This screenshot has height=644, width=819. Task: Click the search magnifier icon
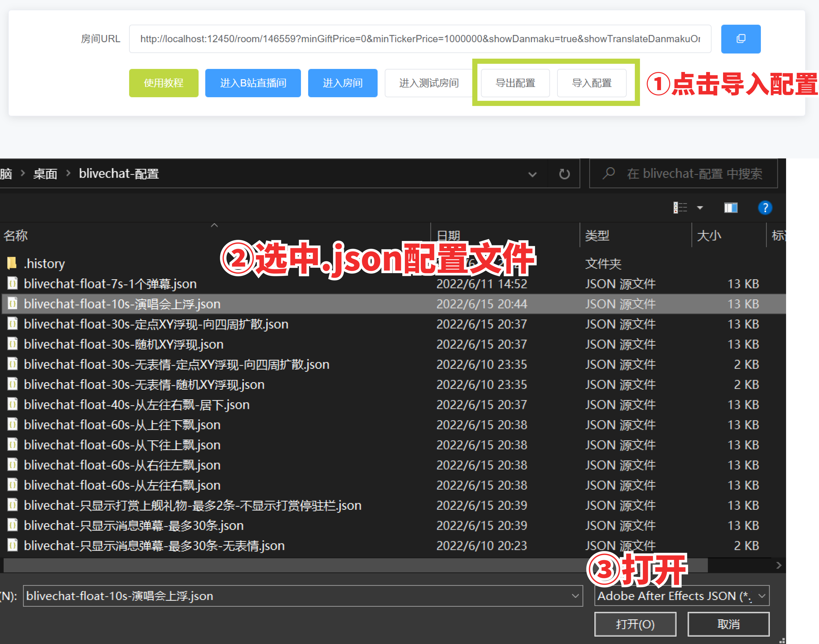pos(609,173)
